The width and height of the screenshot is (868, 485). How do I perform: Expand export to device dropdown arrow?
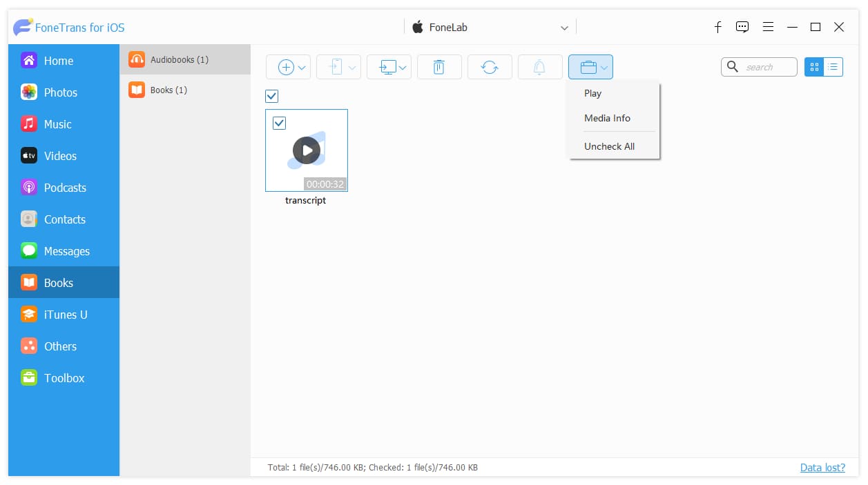[x=352, y=68]
